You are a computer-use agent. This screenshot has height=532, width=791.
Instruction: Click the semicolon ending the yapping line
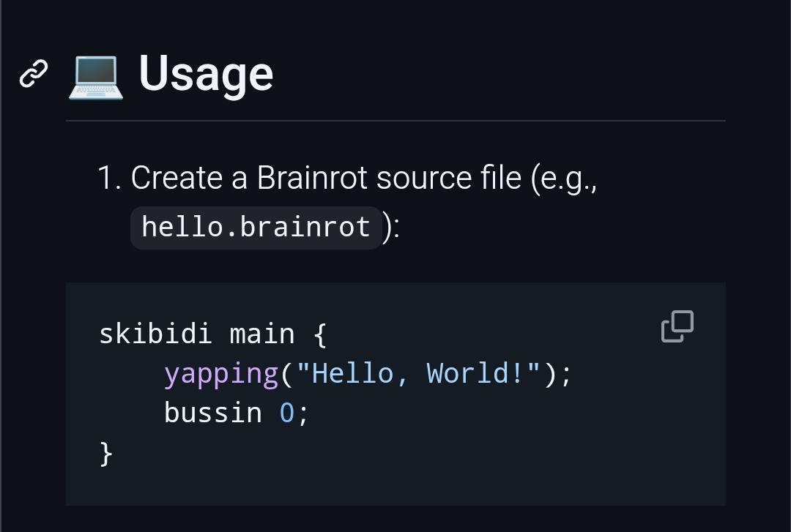click(x=568, y=373)
